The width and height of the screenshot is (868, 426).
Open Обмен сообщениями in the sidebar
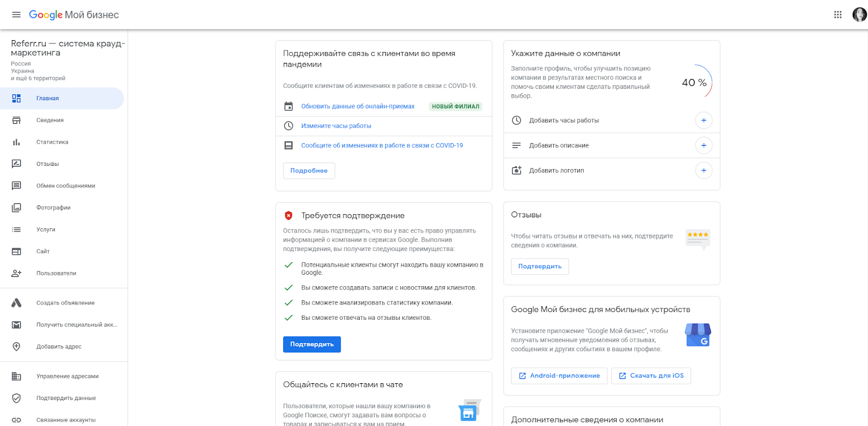point(62,186)
